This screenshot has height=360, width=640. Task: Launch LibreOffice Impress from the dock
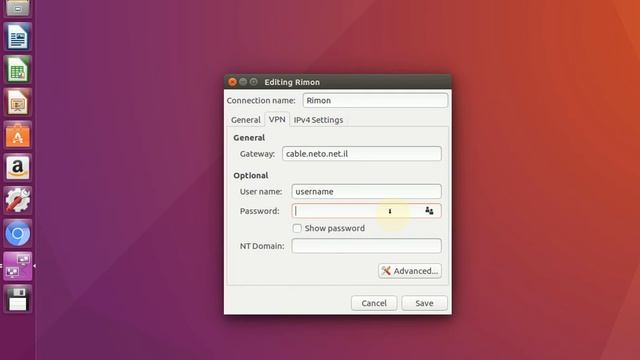click(18, 102)
